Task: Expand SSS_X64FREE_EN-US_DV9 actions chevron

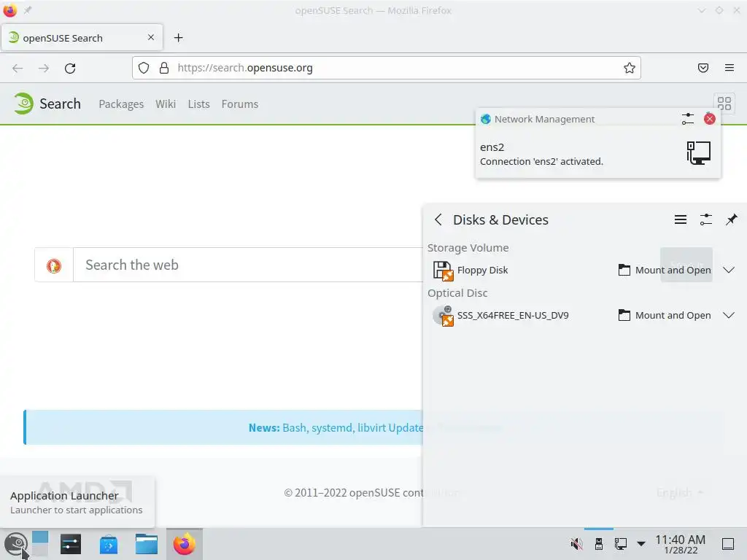Action: click(729, 315)
